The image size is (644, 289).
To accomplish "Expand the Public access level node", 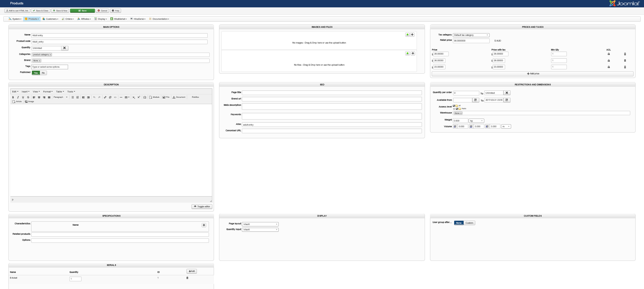I will (454, 109).
